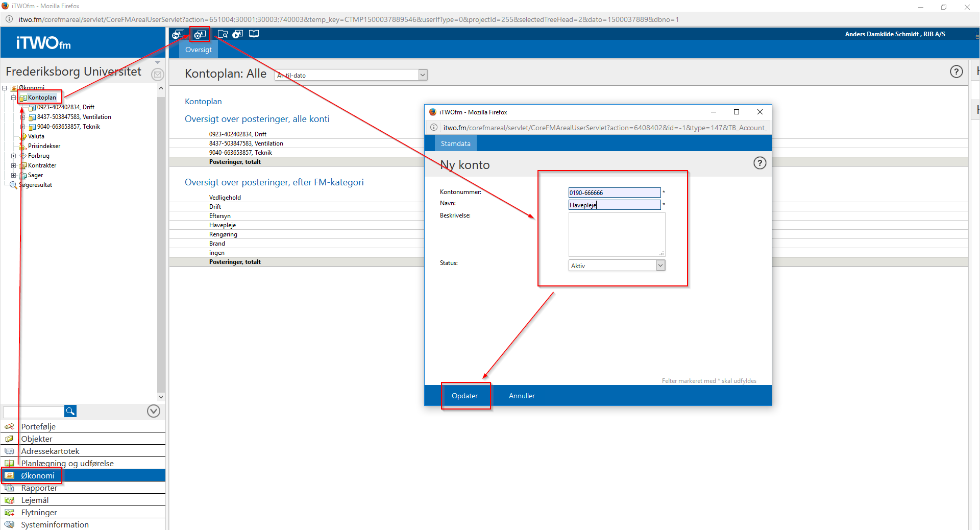Screen dimensions: 980x530
Task: Open the folder search toolbar icon
Action: tap(223, 34)
